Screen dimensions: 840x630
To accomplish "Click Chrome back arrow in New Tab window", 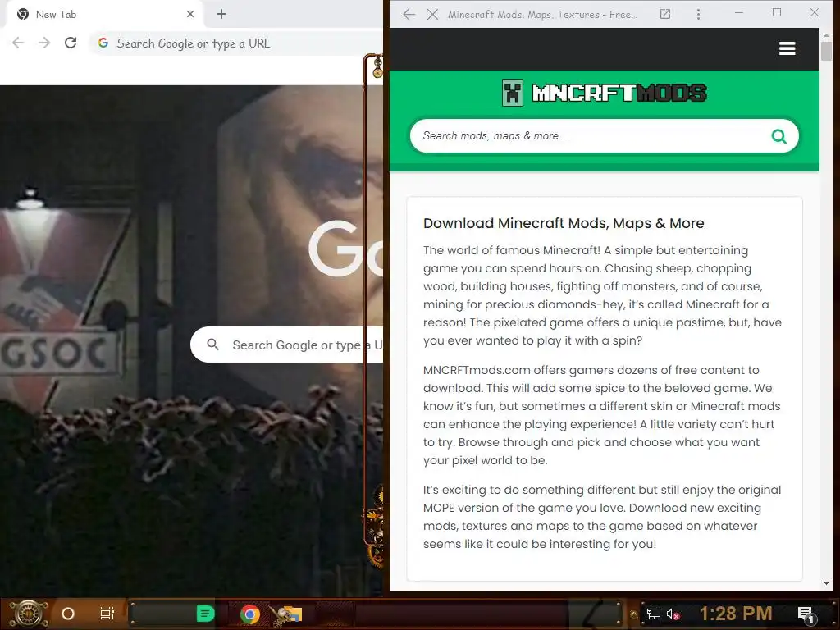I will 18,43.
